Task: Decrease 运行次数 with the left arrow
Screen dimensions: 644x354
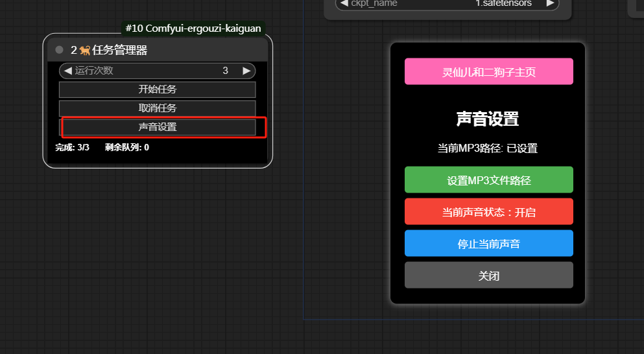Action: click(67, 71)
